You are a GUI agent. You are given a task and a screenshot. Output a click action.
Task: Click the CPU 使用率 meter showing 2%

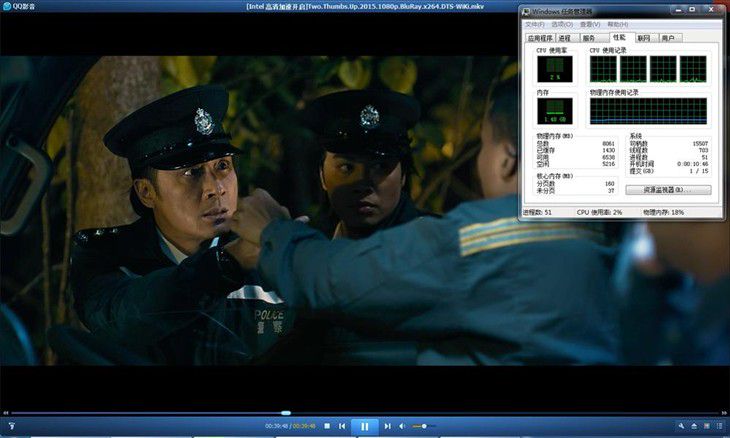click(x=554, y=69)
